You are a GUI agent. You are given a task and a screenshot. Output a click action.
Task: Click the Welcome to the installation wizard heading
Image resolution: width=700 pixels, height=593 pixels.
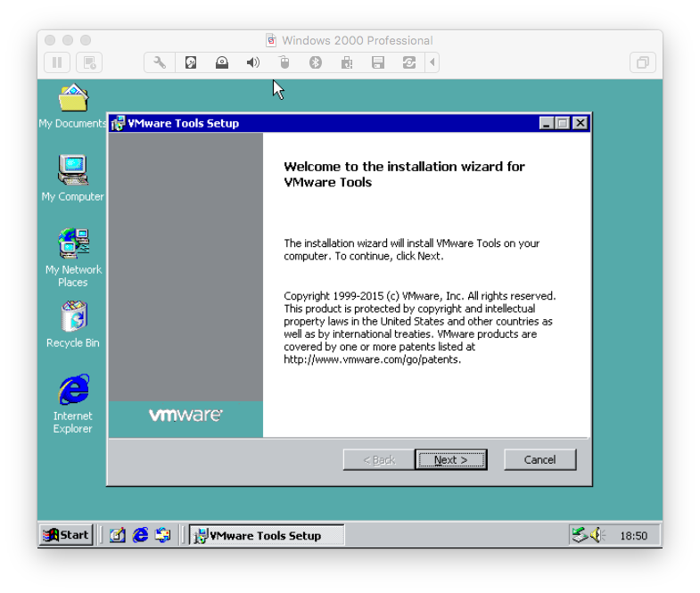click(x=404, y=174)
